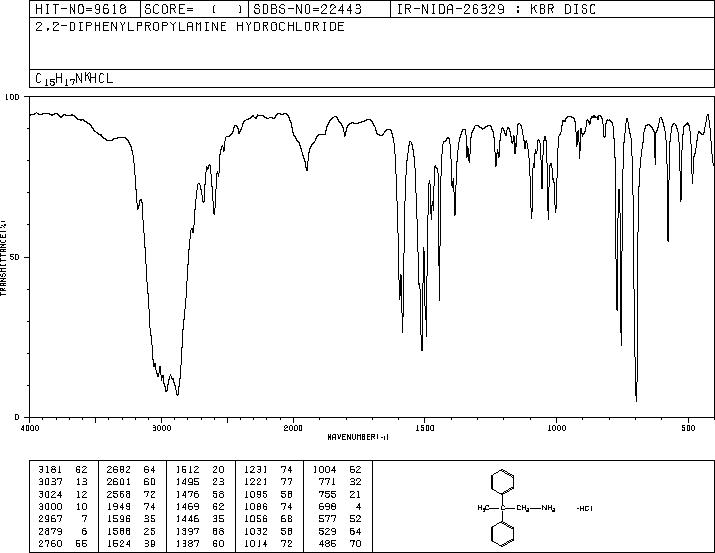The image size is (715, 553).
Task: Select the 1014 peak table entry
Action: pos(269,543)
